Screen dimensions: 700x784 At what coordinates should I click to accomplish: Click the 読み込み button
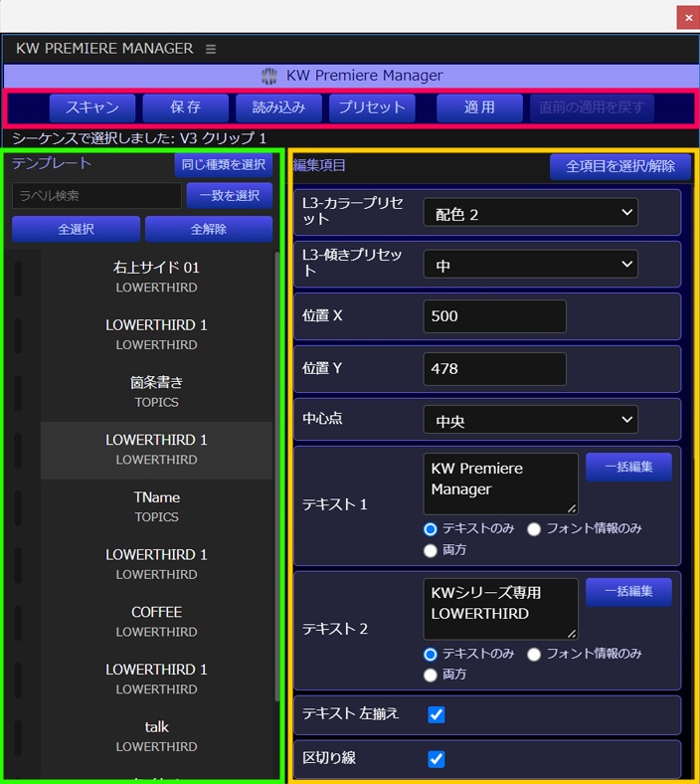click(278, 107)
